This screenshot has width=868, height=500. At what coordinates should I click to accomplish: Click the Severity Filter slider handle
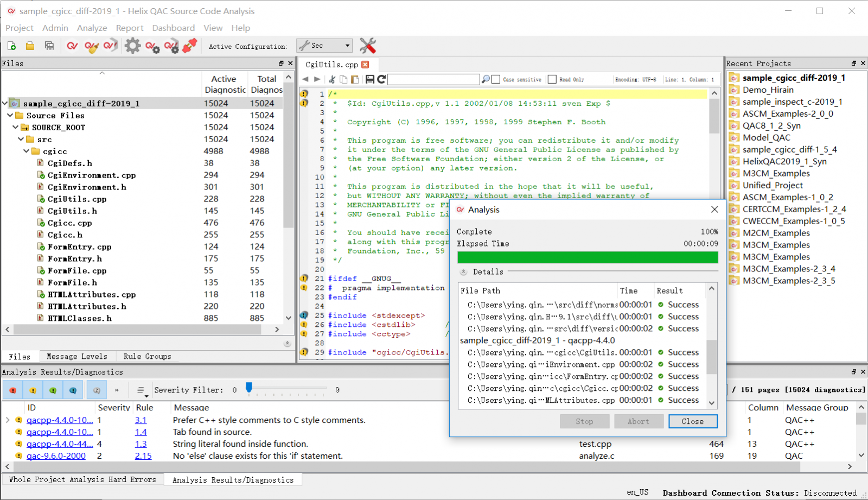(x=249, y=387)
